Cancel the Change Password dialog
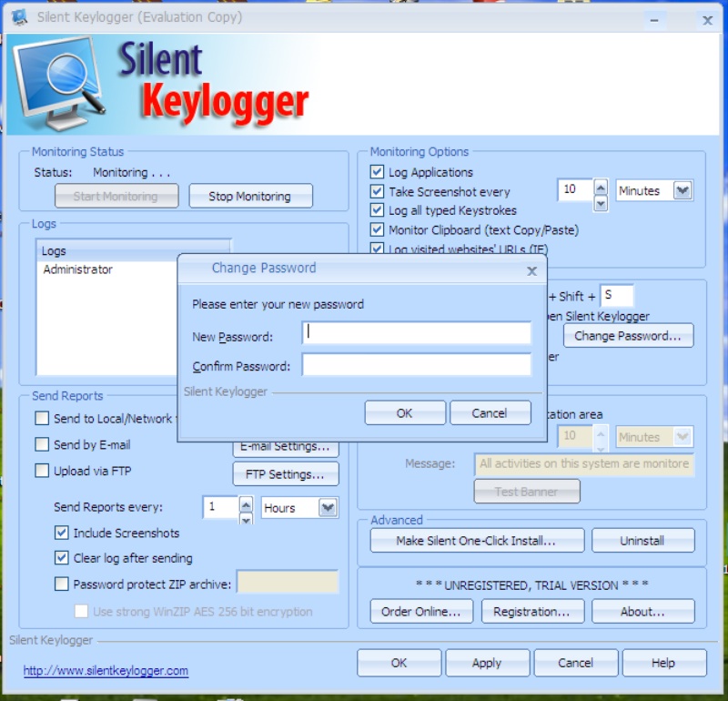Viewport: 728px width, 701px height. [490, 413]
